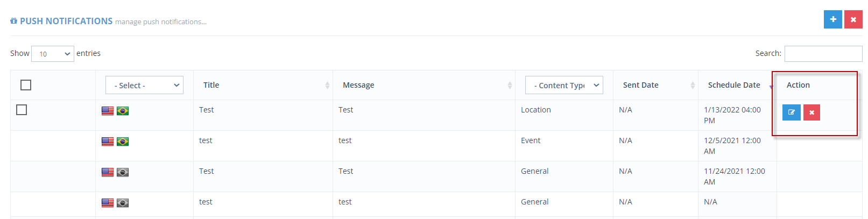Click into the Search input field

point(823,54)
